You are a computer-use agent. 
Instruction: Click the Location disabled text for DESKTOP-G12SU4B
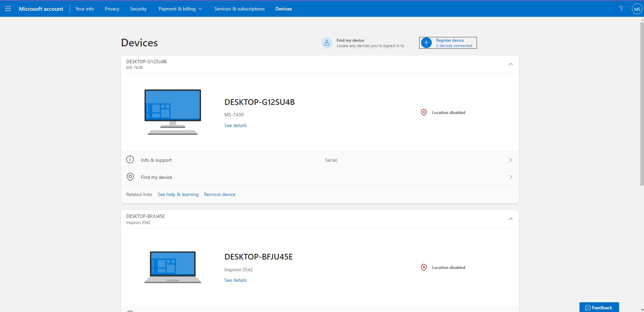(449, 113)
